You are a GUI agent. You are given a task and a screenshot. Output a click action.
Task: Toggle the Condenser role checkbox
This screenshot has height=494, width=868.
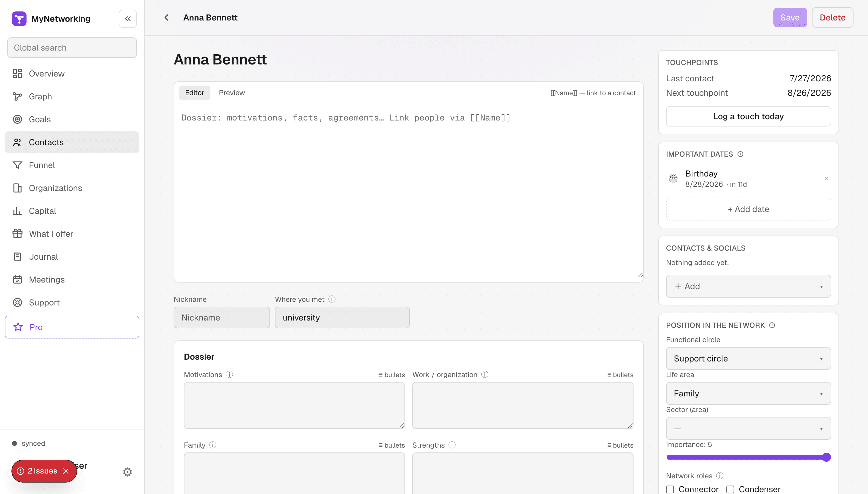(730, 489)
